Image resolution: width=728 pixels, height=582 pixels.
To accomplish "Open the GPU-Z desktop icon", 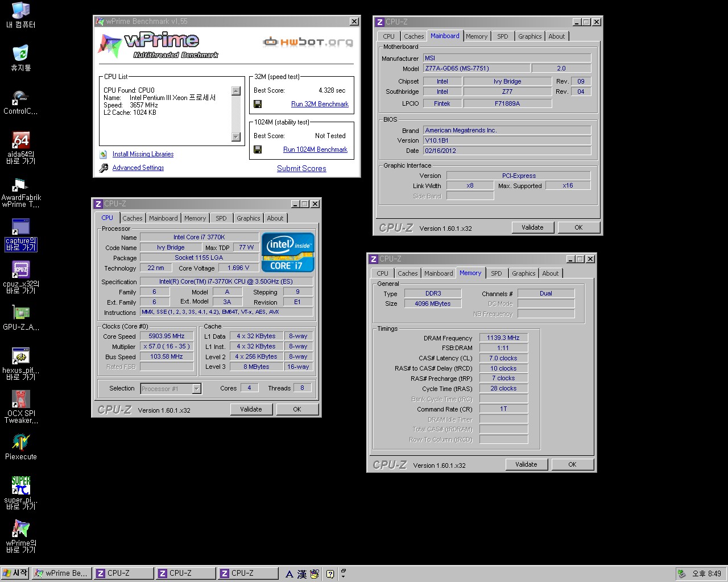I will coord(20,313).
